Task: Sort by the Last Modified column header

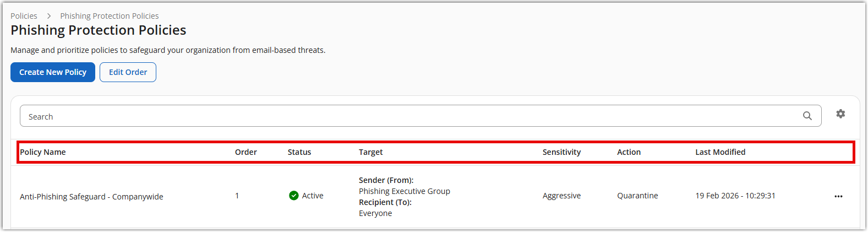Action: pos(720,152)
